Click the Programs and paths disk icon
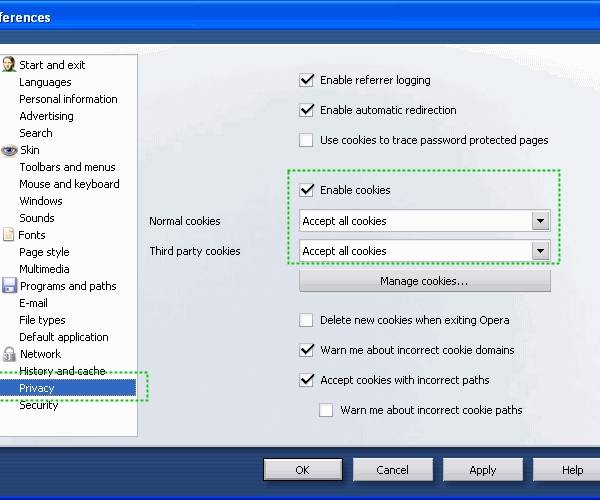600x500 pixels. coord(9,286)
